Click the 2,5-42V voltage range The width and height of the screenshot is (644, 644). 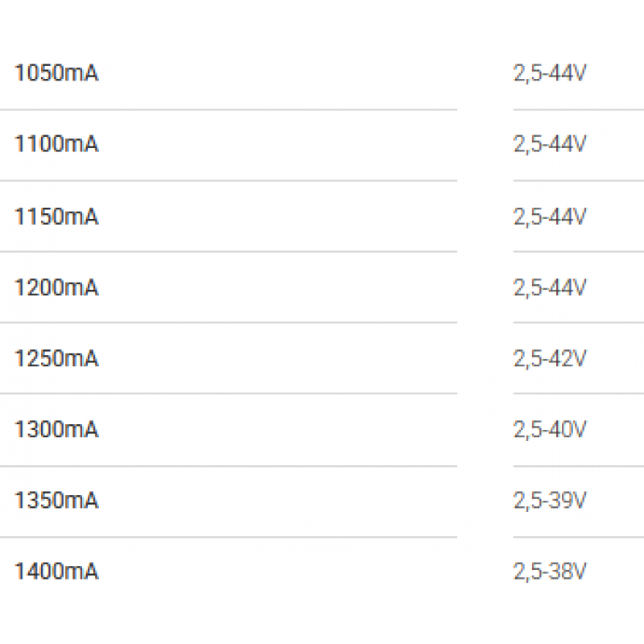point(550,358)
